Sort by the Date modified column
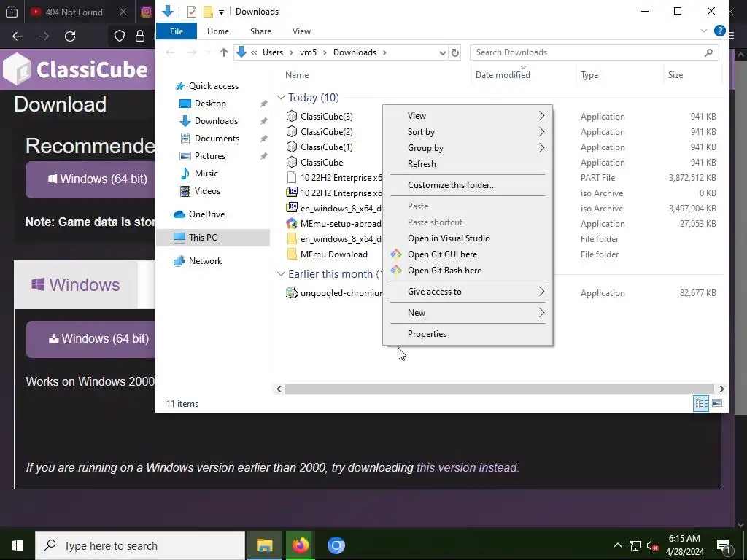Image resolution: width=747 pixels, height=560 pixels. [x=503, y=75]
